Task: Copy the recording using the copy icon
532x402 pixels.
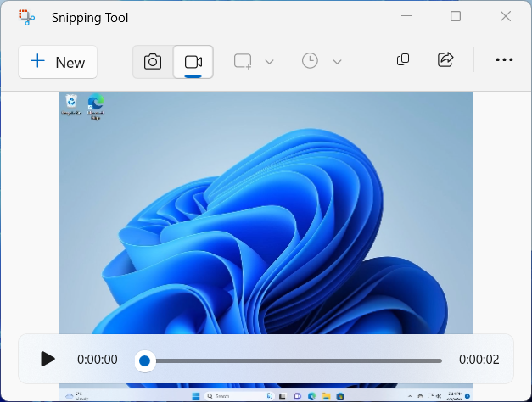Action: pos(403,59)
